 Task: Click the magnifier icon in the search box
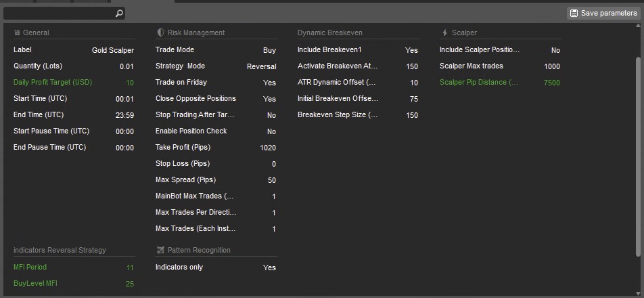tap(119, 14)
